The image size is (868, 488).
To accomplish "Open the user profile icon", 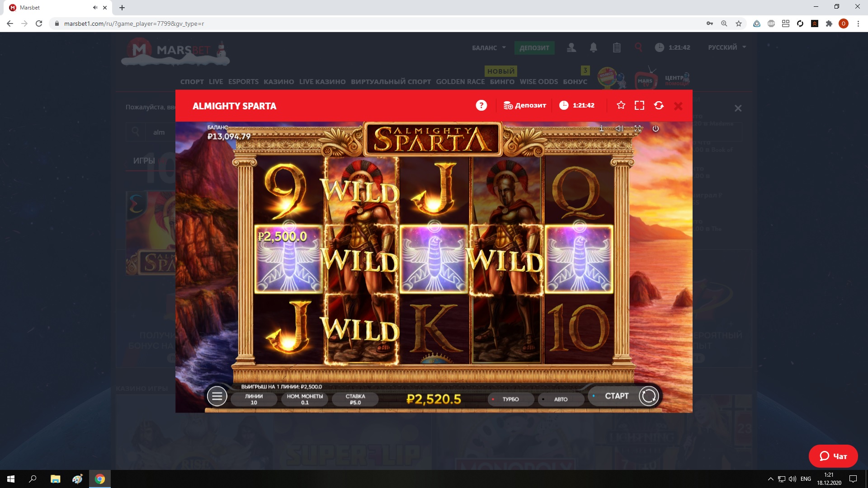I will click(x=571, y=47).
